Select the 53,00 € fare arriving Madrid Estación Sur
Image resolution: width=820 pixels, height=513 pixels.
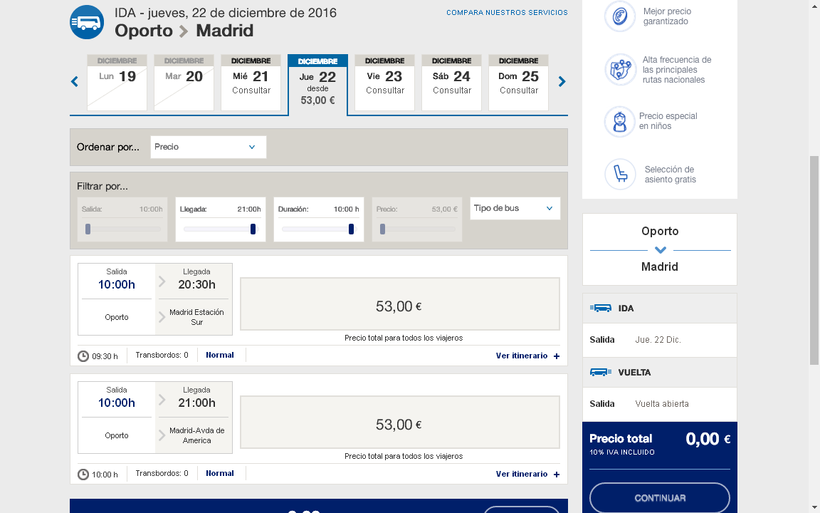tap(400, 304)
